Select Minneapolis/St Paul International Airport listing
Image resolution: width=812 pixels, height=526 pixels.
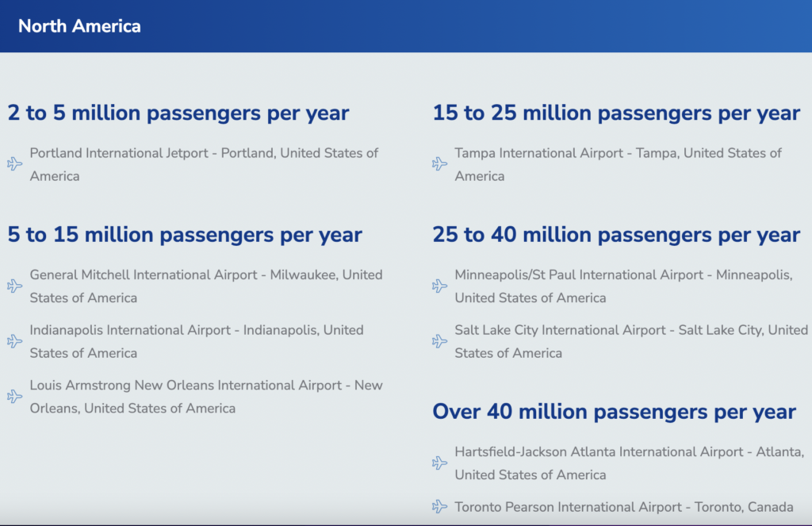[x=623, y=286]
